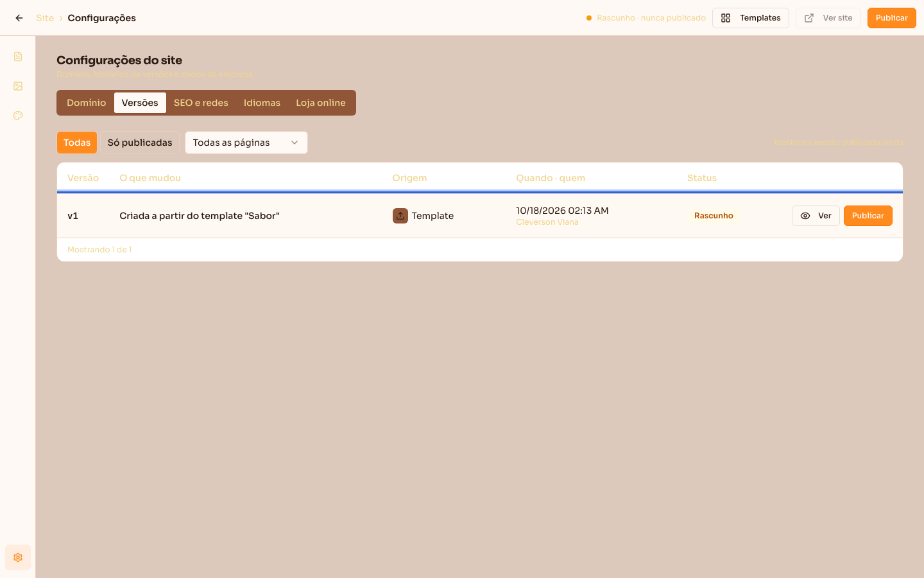Publish version v1 from its row

[x=868, y=216]
